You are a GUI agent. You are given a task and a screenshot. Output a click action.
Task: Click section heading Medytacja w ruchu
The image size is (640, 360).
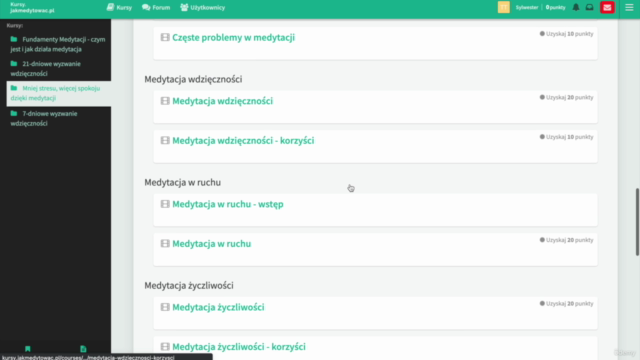[x=182, y=182]
